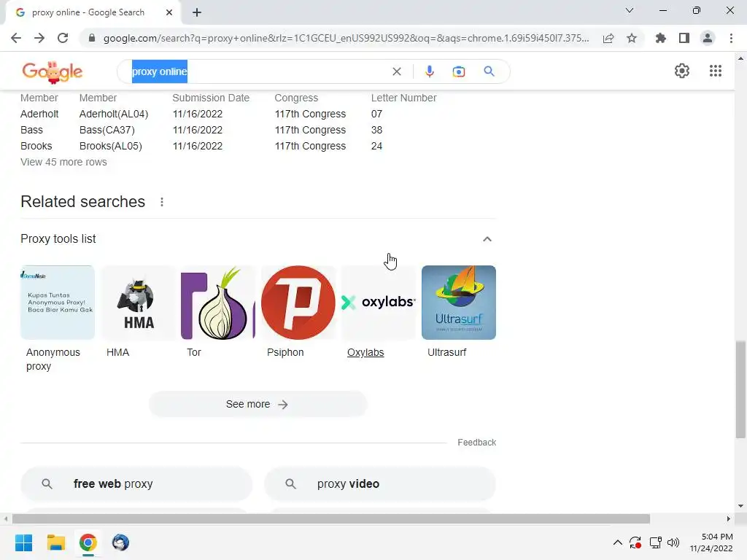Start voice search microphone
747x560 pixels.
click(x=429, y=71)
